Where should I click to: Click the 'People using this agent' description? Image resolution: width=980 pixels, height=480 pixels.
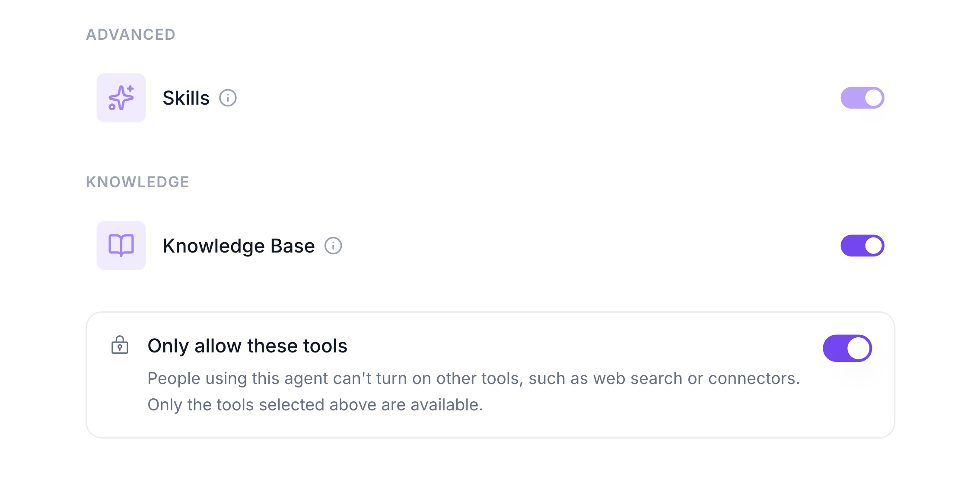pos(474,391)
